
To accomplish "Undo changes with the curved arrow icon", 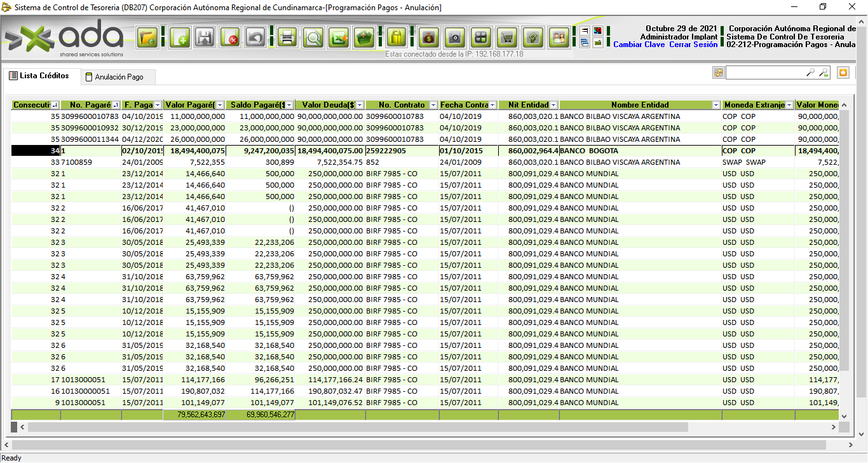I will click(x=255, y=38).
